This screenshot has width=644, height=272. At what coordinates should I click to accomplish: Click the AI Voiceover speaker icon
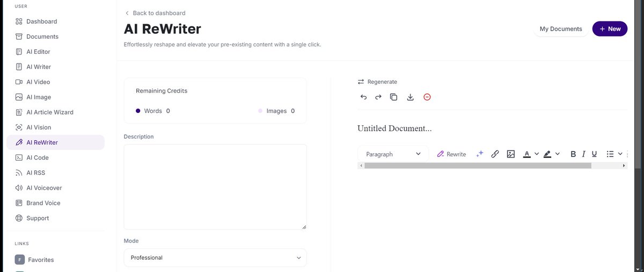click(x=19, y=188)
